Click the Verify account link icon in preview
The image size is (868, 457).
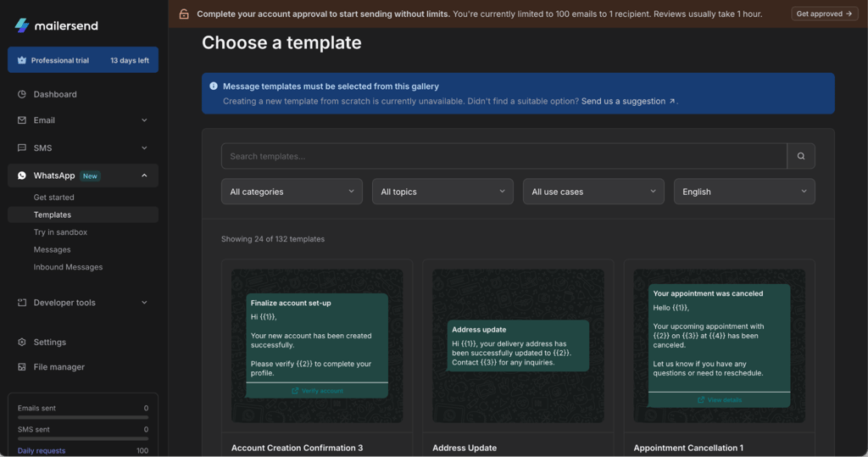tap(295, 391)
